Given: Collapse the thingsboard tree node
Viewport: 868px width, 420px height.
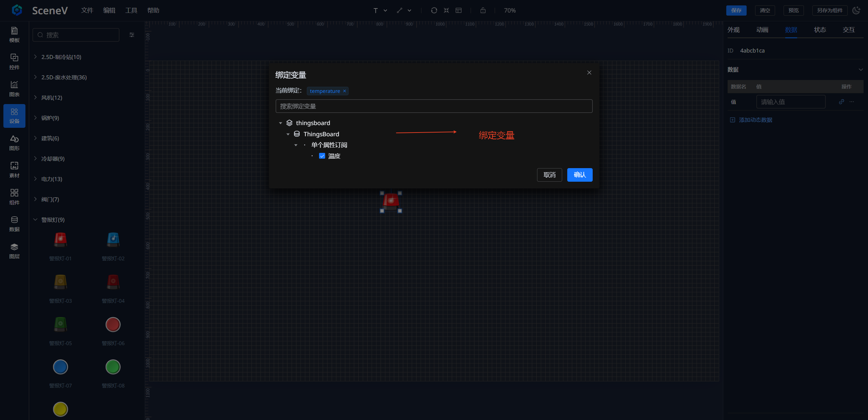Looking at the screenshot, I should (280, 123).
